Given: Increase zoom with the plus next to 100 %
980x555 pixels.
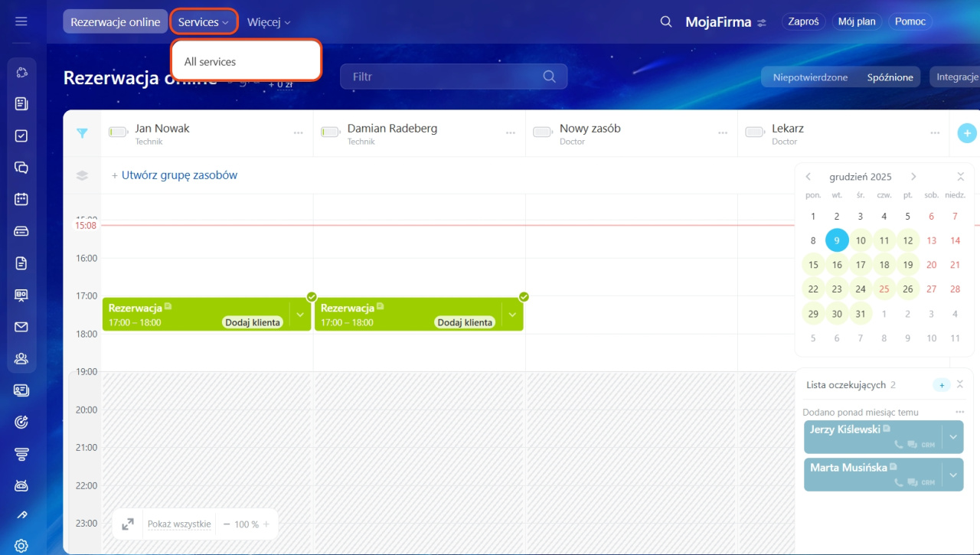Looking at the screenshot, I should point(266,524).
